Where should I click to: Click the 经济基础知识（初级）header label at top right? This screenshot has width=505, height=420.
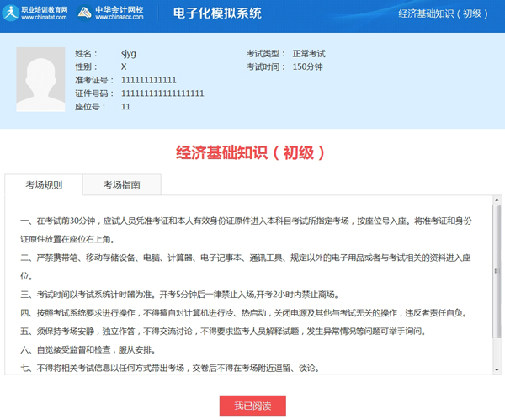click(444, 13)
